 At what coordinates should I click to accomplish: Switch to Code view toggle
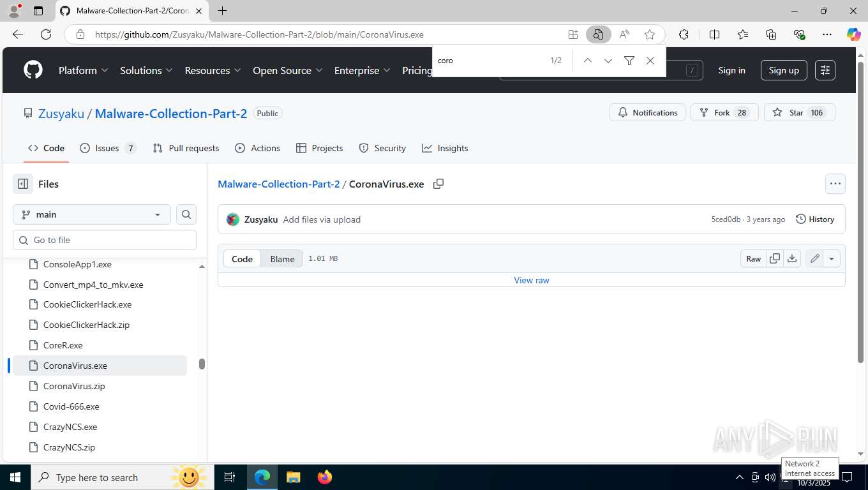[x=242, y=258]
